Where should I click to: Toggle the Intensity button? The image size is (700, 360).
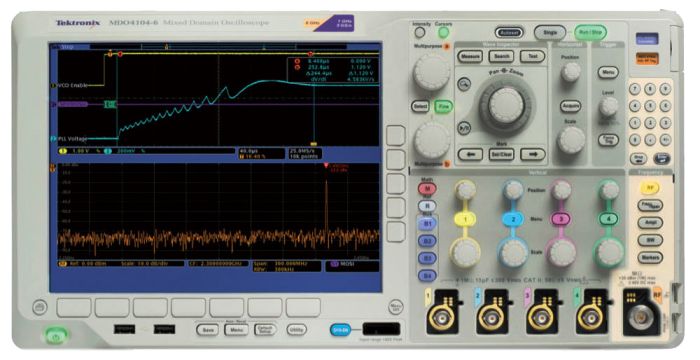click(x=420, y=33)
